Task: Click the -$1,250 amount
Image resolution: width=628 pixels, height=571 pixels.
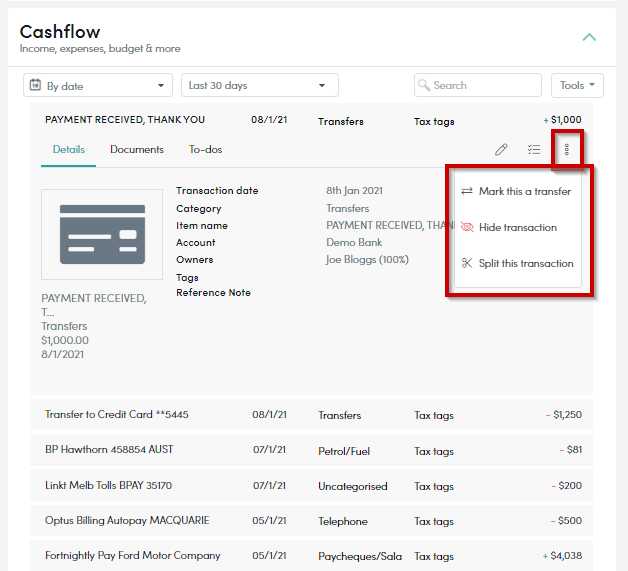Action: [564, 414]
